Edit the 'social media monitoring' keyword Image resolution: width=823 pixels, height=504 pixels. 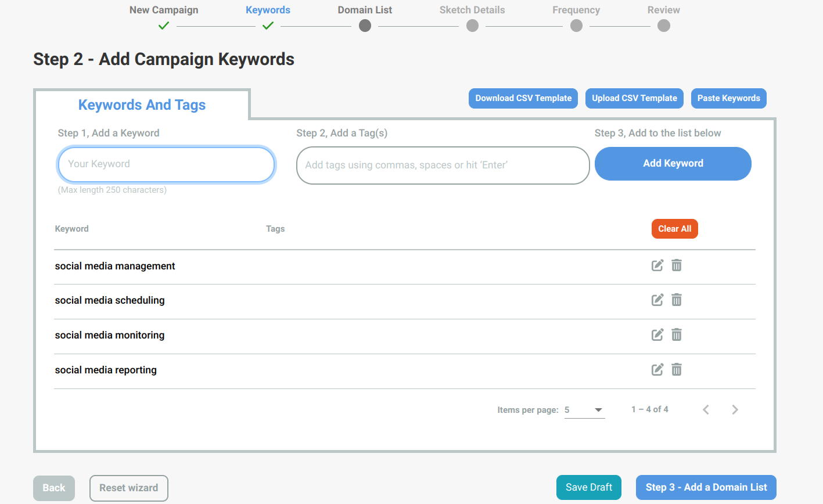tap(657, 335)
